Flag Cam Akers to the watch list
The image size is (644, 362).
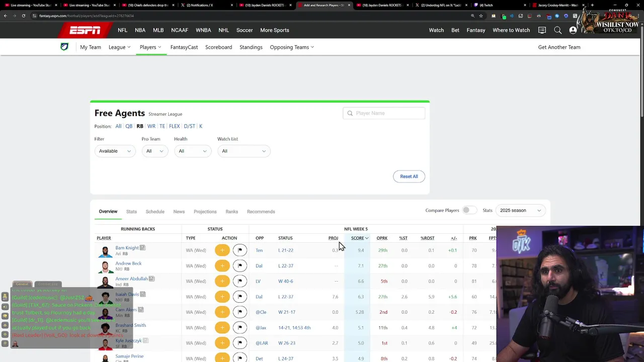coord(240,312)
